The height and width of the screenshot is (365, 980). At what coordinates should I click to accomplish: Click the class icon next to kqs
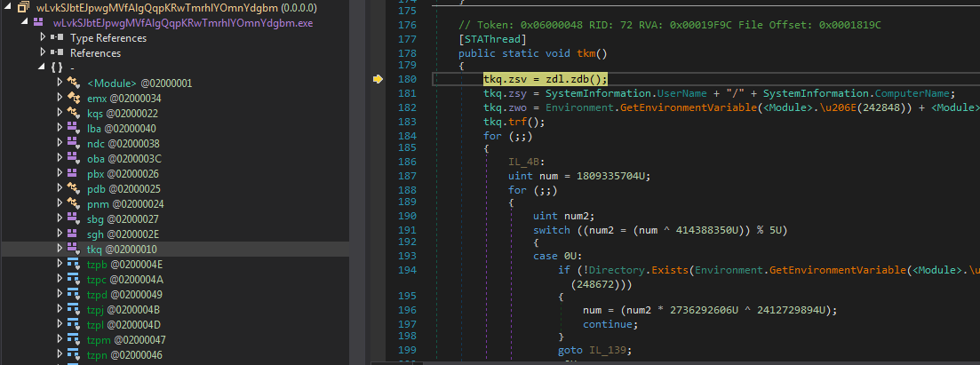pos(74,113)
